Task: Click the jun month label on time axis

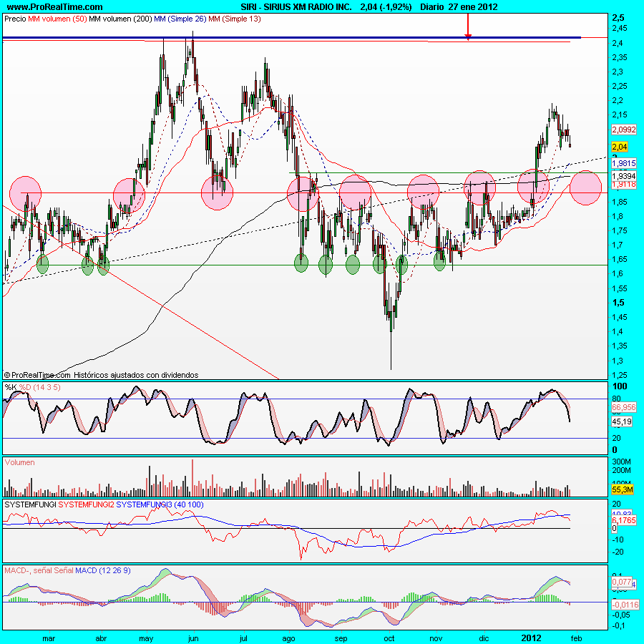Action: 193,639
